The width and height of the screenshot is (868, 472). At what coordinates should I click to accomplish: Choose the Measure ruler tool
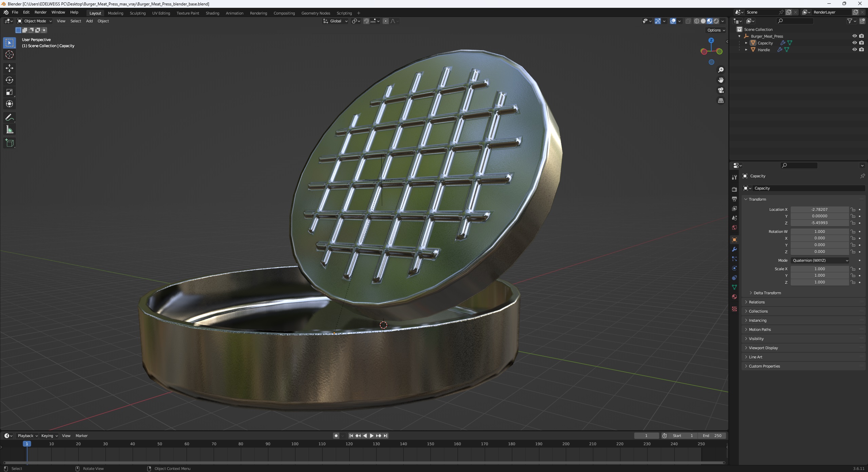[x=9, y=130]
